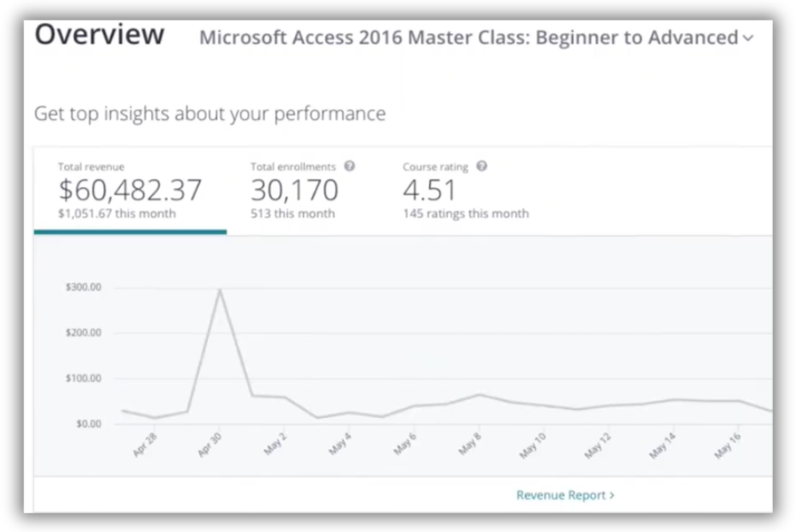Screen dimensions: 796x532
Task: Click the 4.51 course rating value
Action: point(430,190)
